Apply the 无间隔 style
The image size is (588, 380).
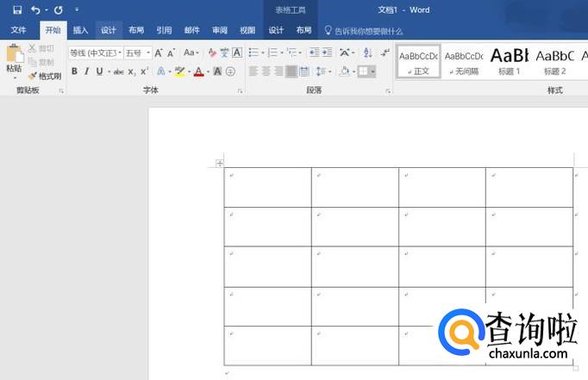point(464,60)
